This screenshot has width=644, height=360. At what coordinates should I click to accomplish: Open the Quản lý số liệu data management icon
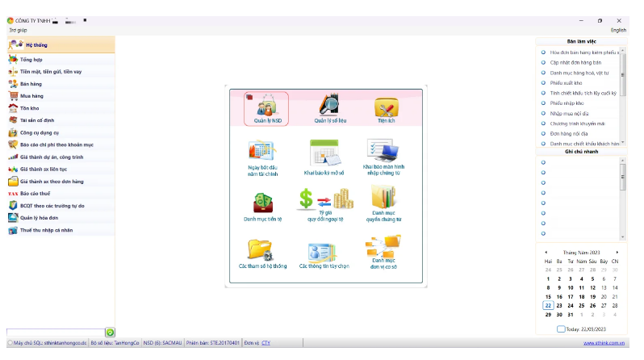tap(328, 107)
